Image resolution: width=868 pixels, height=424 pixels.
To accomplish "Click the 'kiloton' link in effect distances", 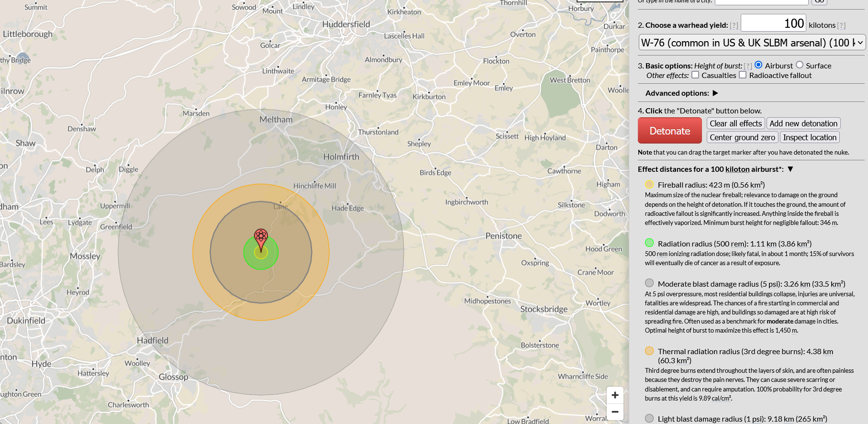I will [737, 169].
